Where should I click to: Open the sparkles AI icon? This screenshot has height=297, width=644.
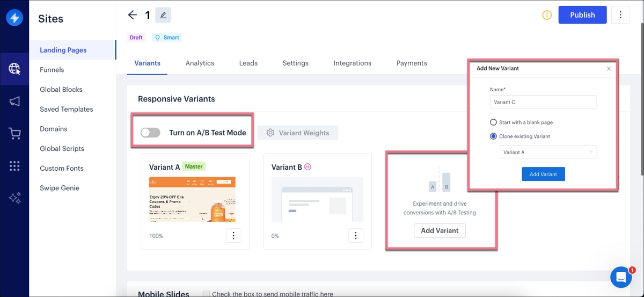point(14,198)
